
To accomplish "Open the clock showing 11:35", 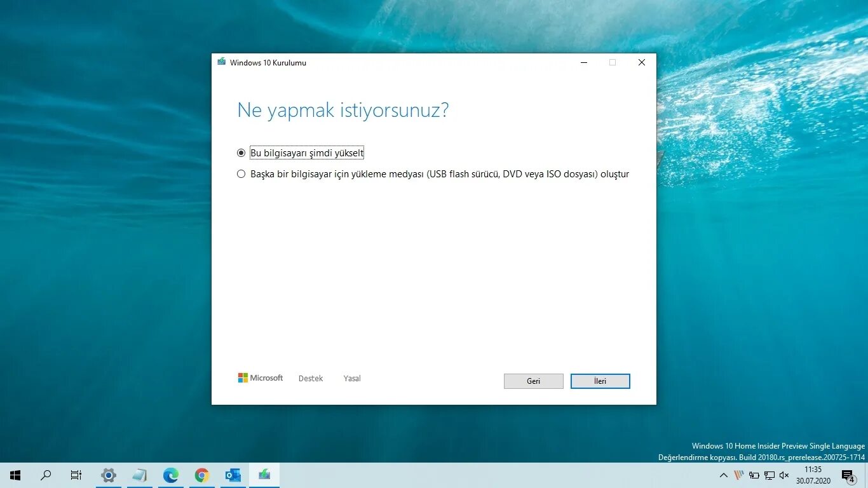I will click(x=813, y=475).
